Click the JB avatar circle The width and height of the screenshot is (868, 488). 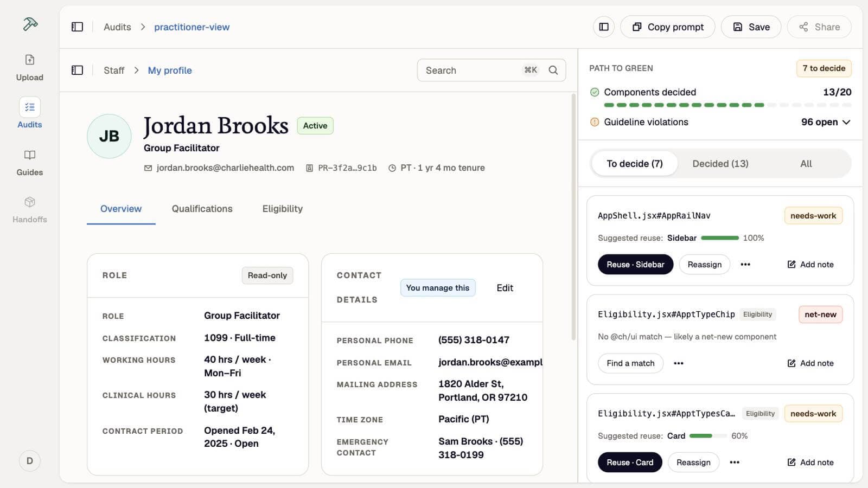pos(109,136)
